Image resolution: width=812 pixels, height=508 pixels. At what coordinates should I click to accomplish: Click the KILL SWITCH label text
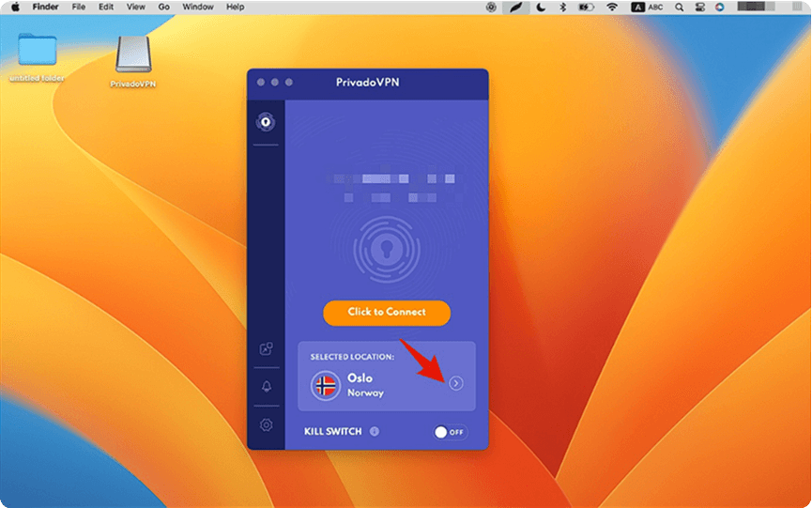click(333, 431)
